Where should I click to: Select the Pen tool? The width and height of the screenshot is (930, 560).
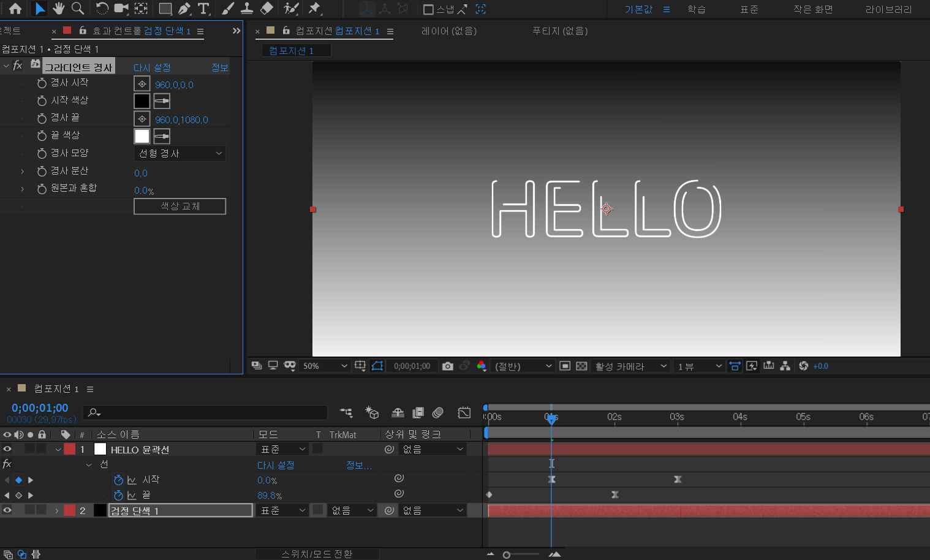pyautogui.click(x=184, y=9)
